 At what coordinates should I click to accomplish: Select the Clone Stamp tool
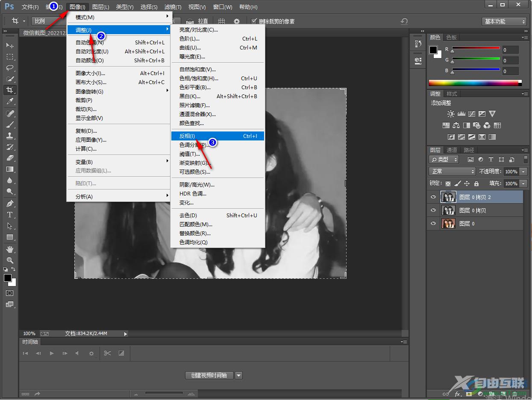(10, 135)
